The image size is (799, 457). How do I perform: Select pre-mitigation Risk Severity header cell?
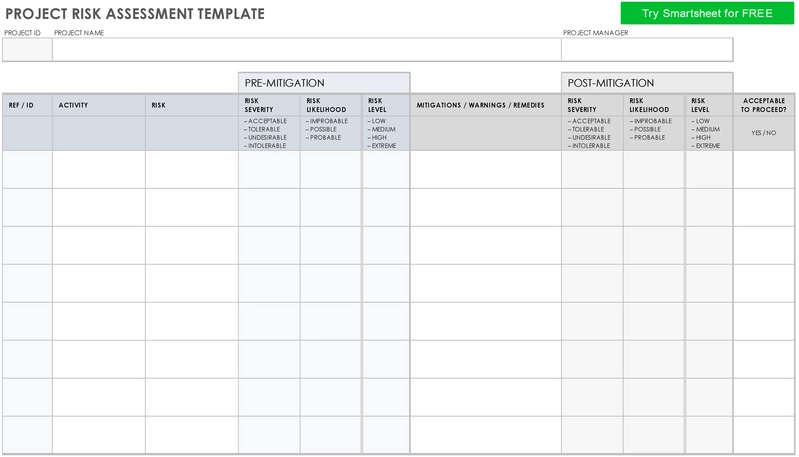tap(270, 105)
